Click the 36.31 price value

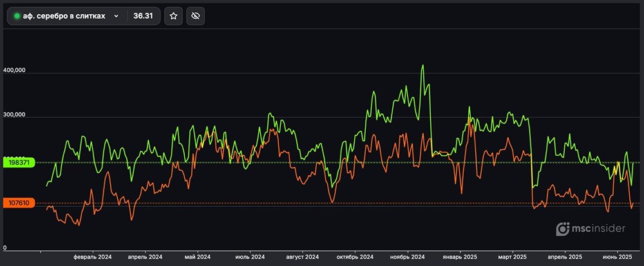pos(142,16)
